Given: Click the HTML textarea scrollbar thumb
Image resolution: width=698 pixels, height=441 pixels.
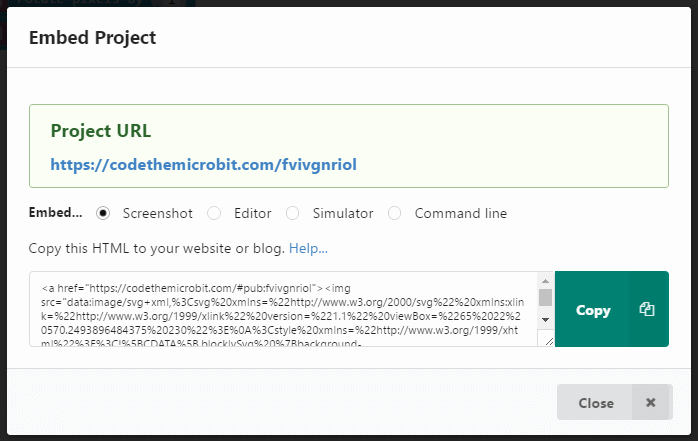Looking at the screenshot, I should 545,298.
